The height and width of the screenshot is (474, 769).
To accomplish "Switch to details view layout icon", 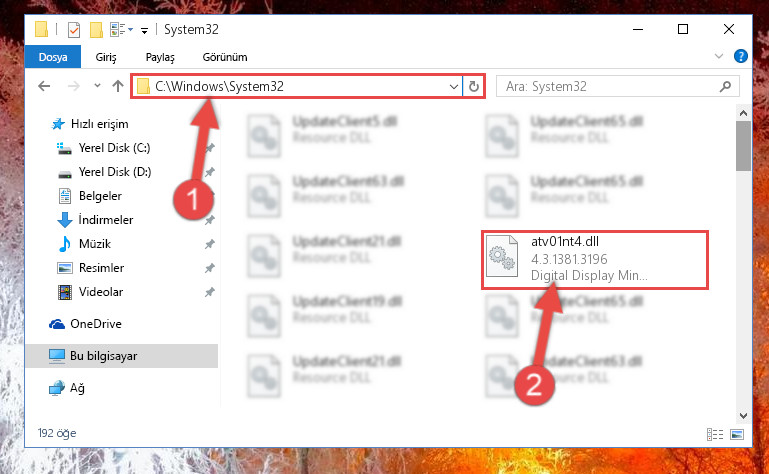I will (715, 434).
